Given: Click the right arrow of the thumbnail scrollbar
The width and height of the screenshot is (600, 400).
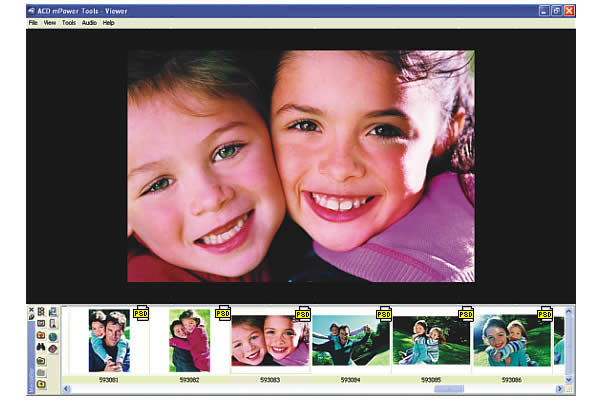Looking at the screenshot, I should 559,389.
